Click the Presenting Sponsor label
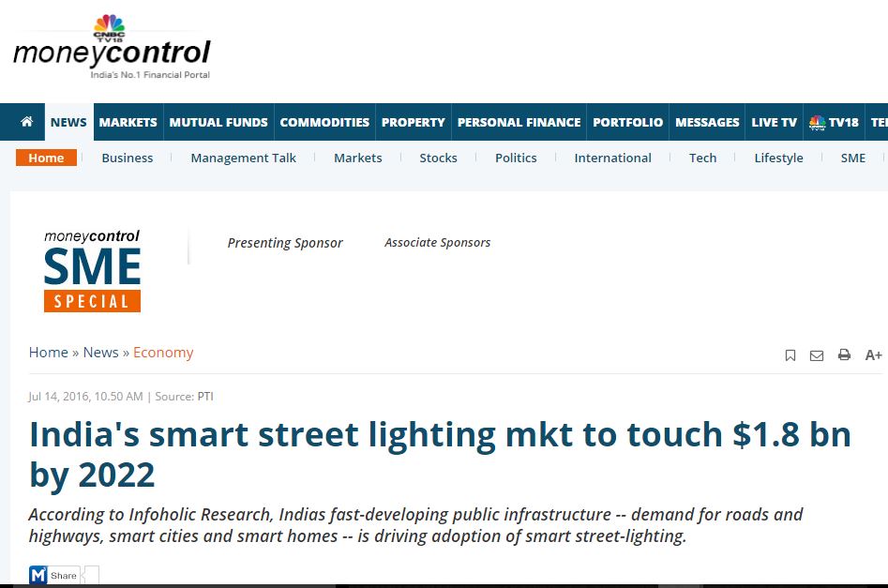 coord(285,243)
